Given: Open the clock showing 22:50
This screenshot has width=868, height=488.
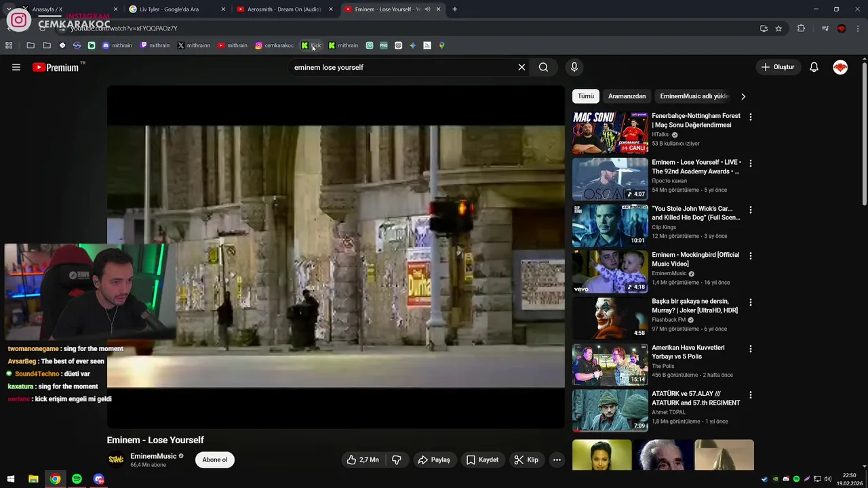Looking at the screenshot, I should (x=849, y=479).
